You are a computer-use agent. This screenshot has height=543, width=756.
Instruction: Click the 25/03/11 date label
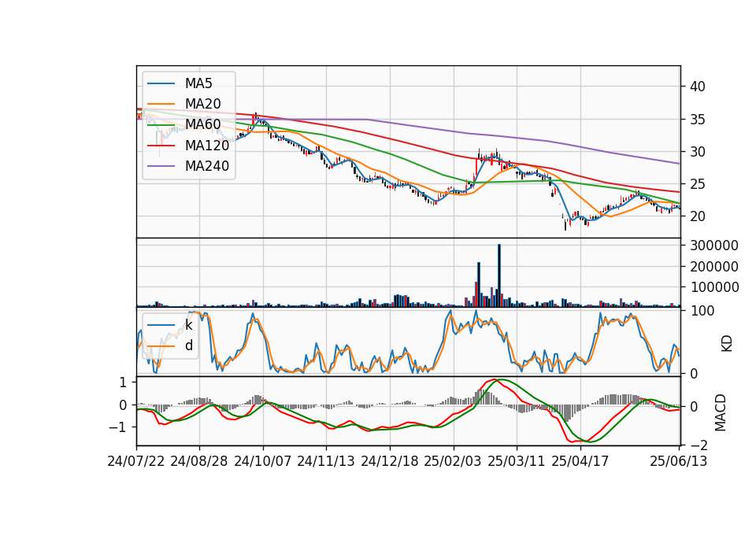[x=517, y=461]
